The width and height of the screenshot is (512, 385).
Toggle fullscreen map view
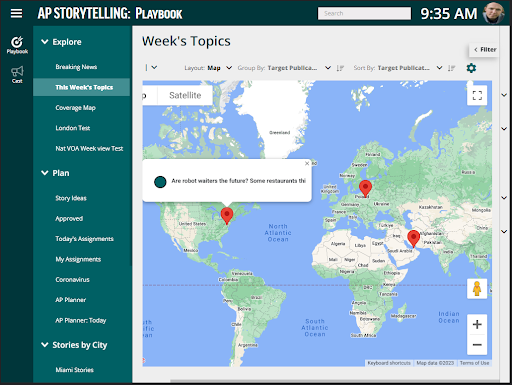click(477, 95)
